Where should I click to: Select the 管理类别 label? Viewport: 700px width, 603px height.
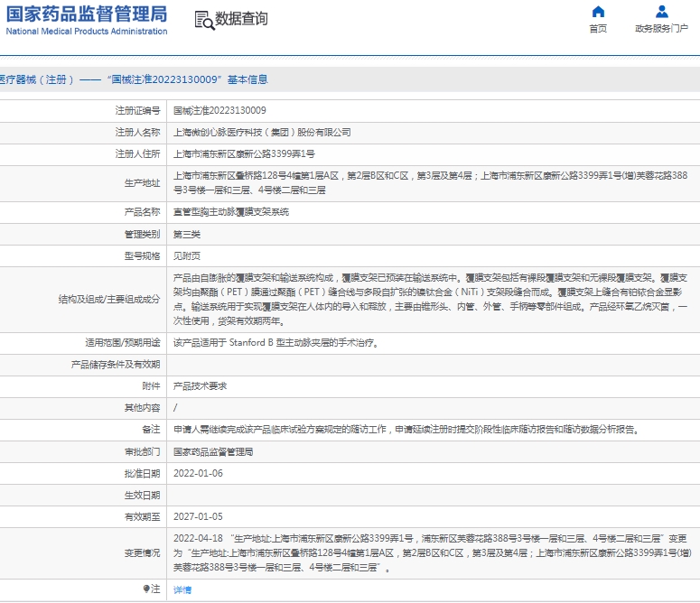point(142,234)
